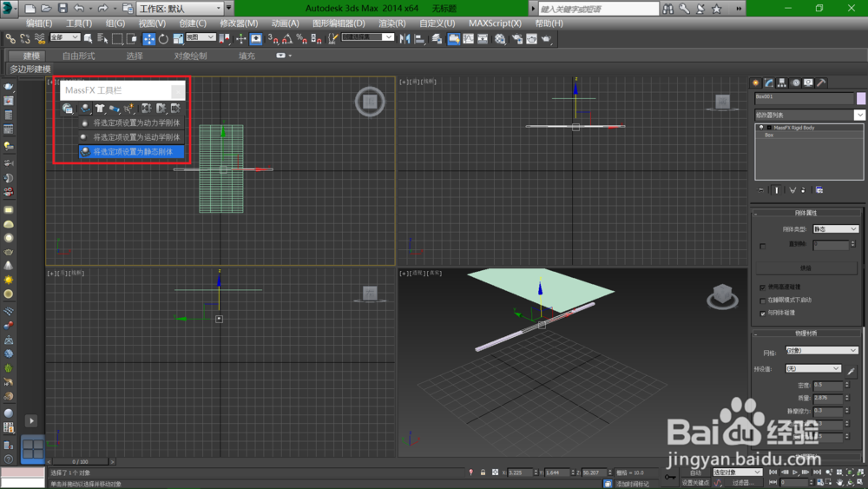Click the Set Key key icon
This screenshot has height=489, width=868.
pos(670,477)
